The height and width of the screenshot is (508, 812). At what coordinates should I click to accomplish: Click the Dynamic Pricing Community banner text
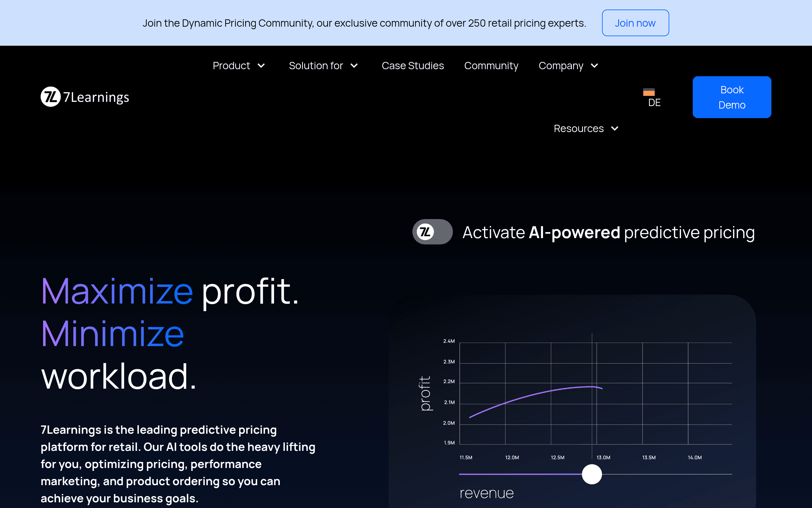point(364,23)
